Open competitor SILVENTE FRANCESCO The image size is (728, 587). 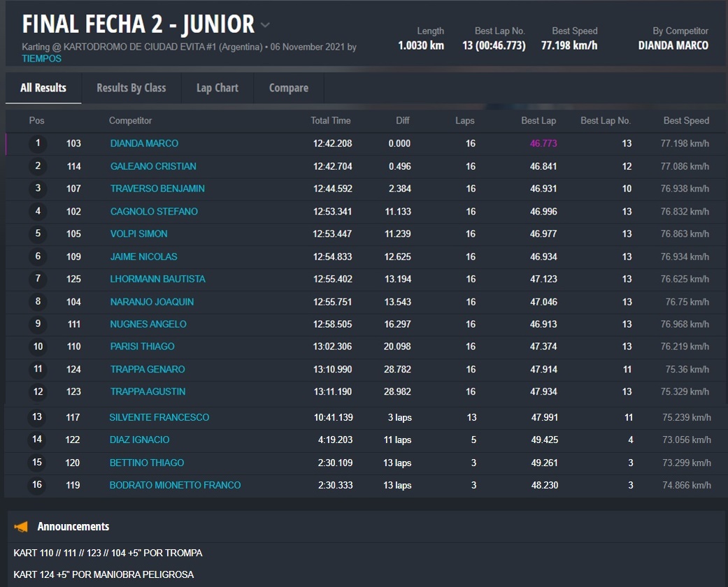(x=159, y=417)
